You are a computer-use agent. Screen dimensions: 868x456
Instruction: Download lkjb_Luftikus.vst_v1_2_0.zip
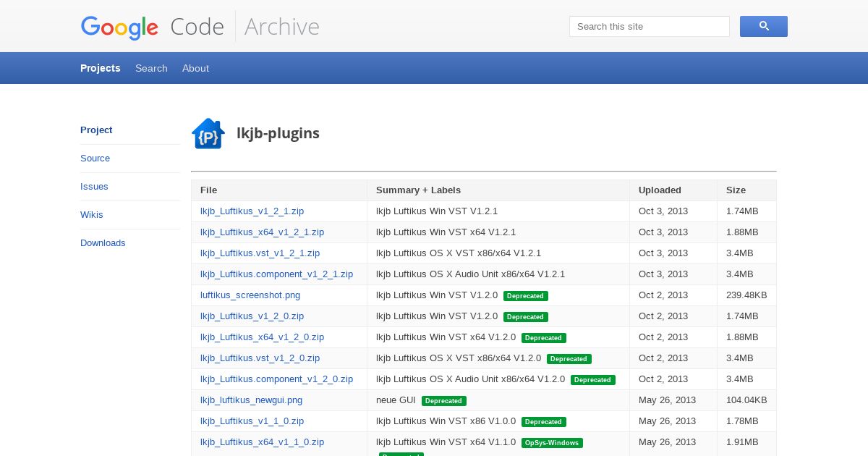(x=260, y=358)
